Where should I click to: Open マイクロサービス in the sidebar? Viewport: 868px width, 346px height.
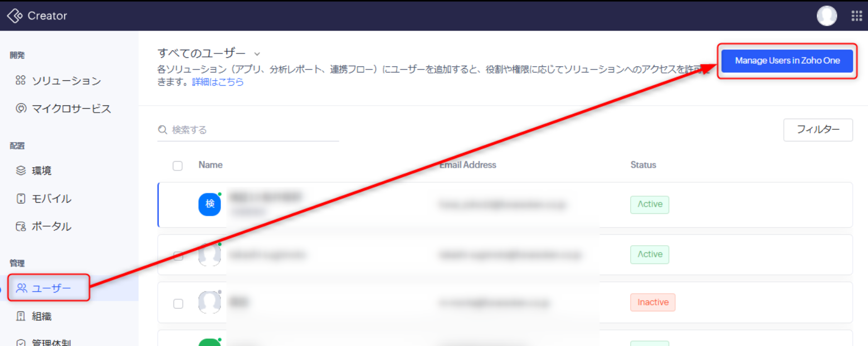point(71,109)
